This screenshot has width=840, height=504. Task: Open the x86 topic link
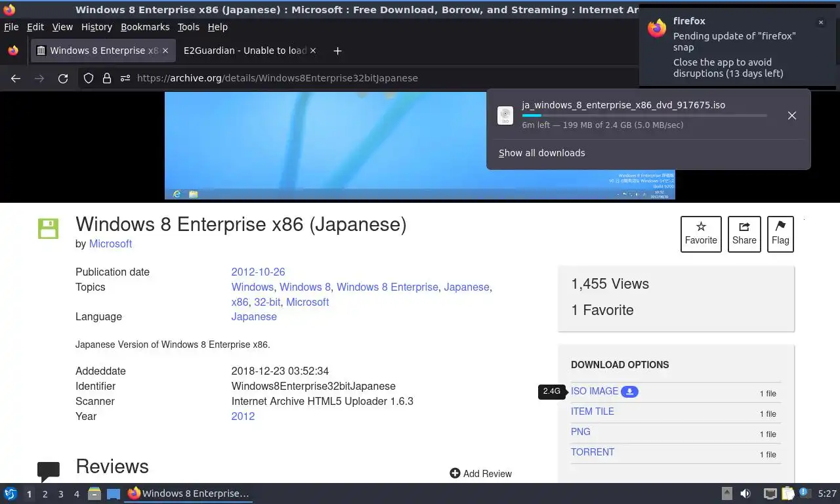pos(240,302)
